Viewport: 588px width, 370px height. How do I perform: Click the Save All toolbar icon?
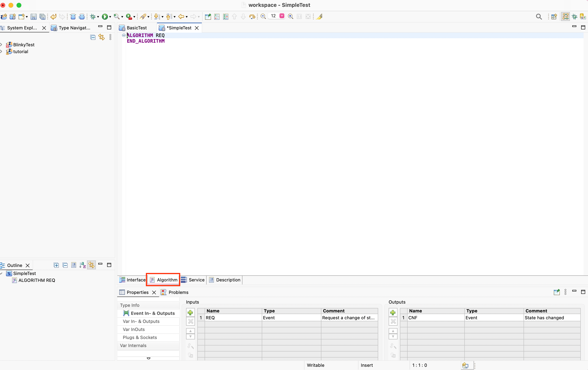[x=42, y=17]
